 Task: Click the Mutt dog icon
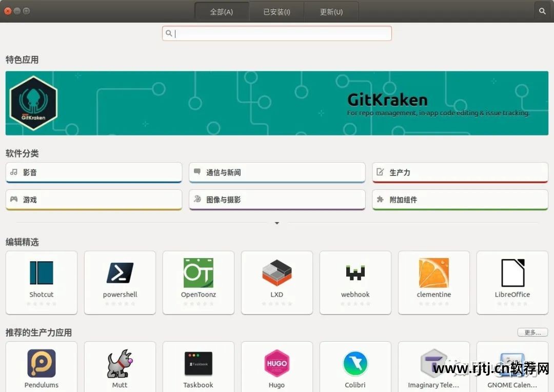pyautogui.click(x=120, y=363)
